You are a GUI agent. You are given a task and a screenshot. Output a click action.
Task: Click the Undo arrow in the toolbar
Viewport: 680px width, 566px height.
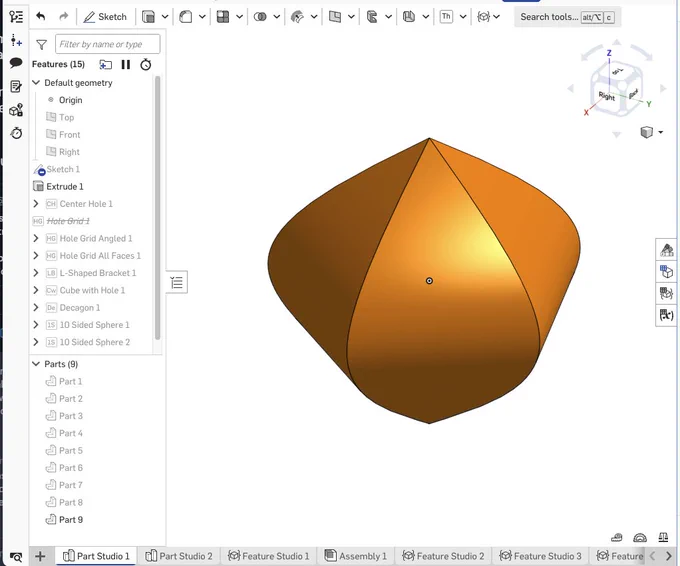41,16
